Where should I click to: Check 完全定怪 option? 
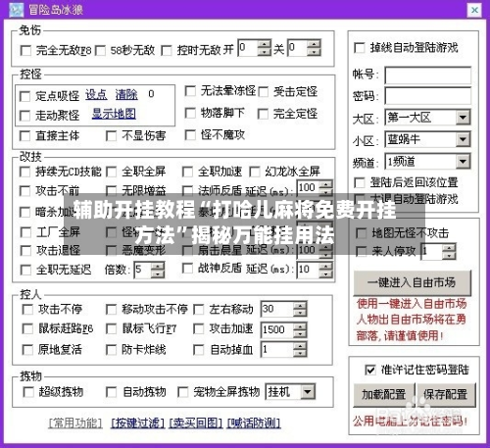[263, 114]
